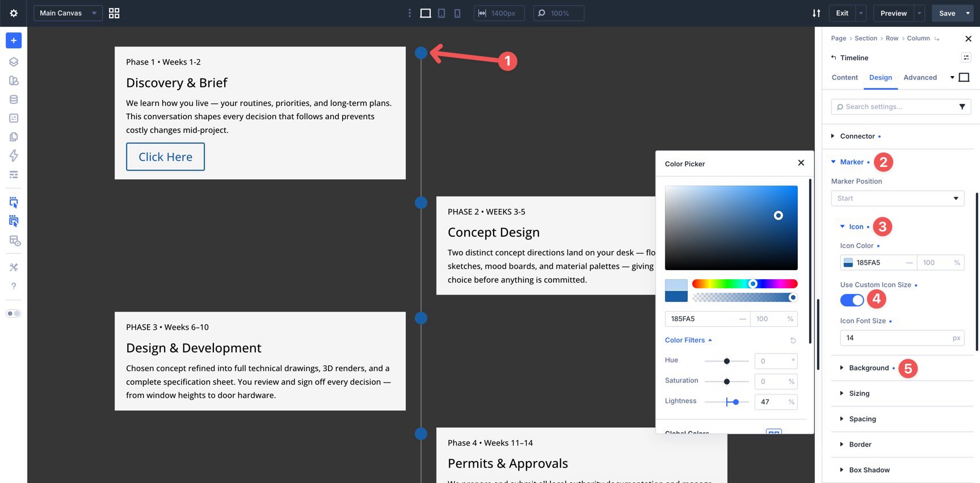Open the Marker Position dropdown

(x=898, y=198)
